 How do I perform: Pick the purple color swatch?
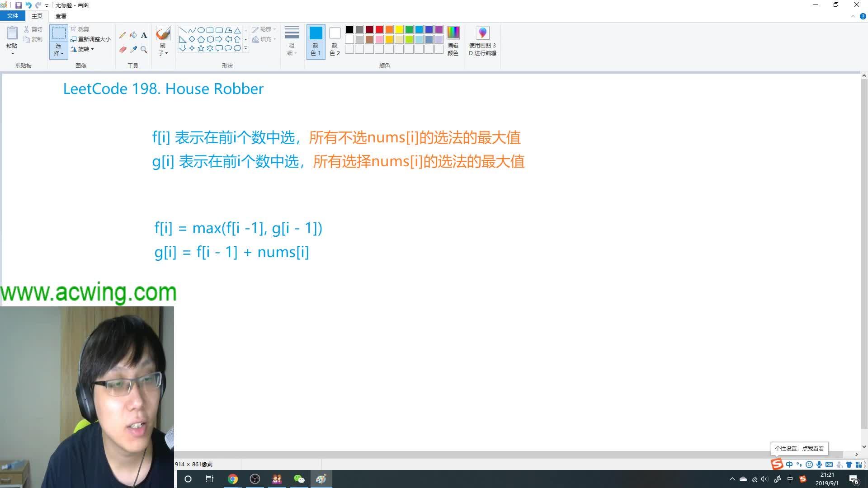coord(439,29)
